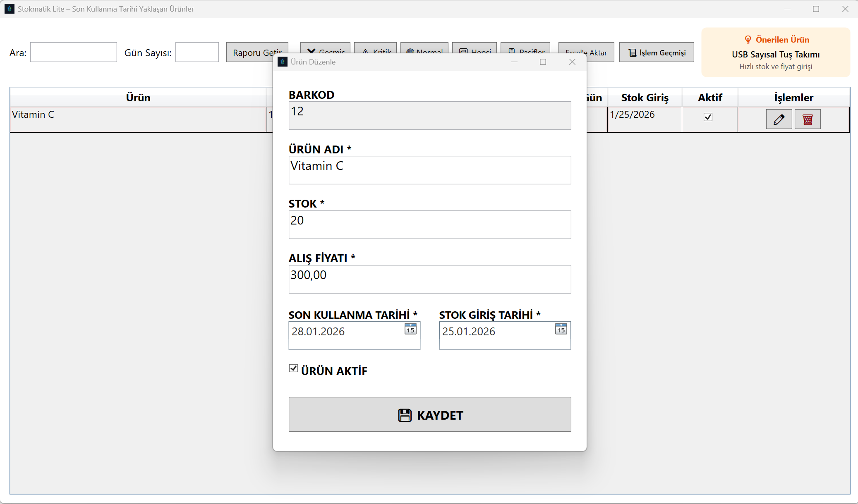The width and height of the screenshot is (858, 504).
Task: Open İşlem Geçmişi log
Action: click(x=656, y=53)
